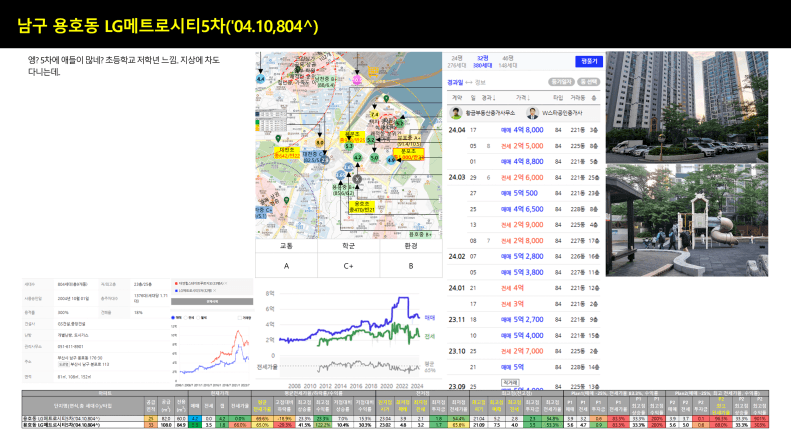Image resolution: width=791 pixels, height=445 pixels.
Task: Click the gray bar button under chart legend
Action: click(212, 301)
